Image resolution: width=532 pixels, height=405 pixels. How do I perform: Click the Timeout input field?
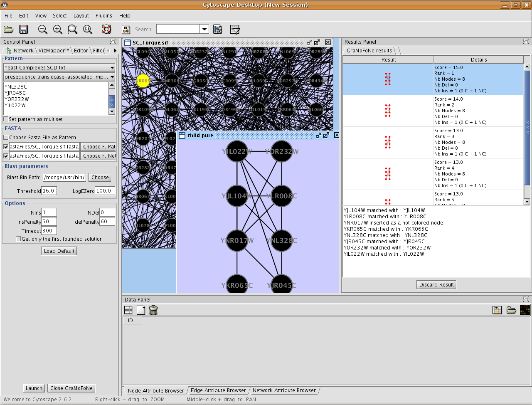click(49, 231)
